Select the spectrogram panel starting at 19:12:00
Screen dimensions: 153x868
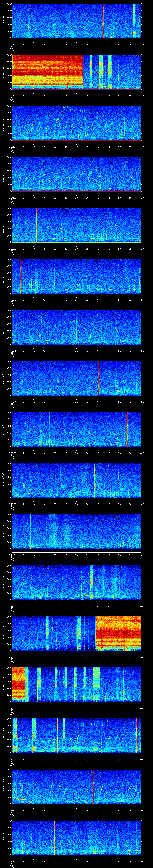click(x=77, y=582)
